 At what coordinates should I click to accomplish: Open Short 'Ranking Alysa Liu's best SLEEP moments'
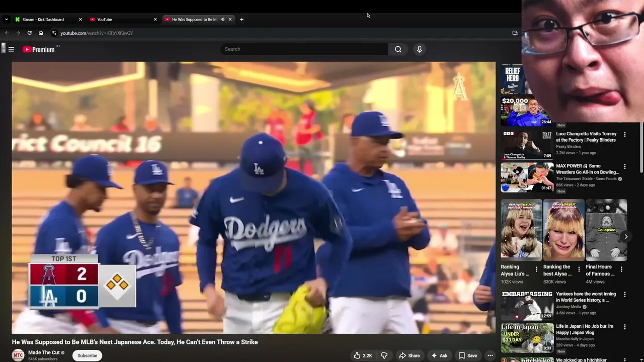point(521,230)
